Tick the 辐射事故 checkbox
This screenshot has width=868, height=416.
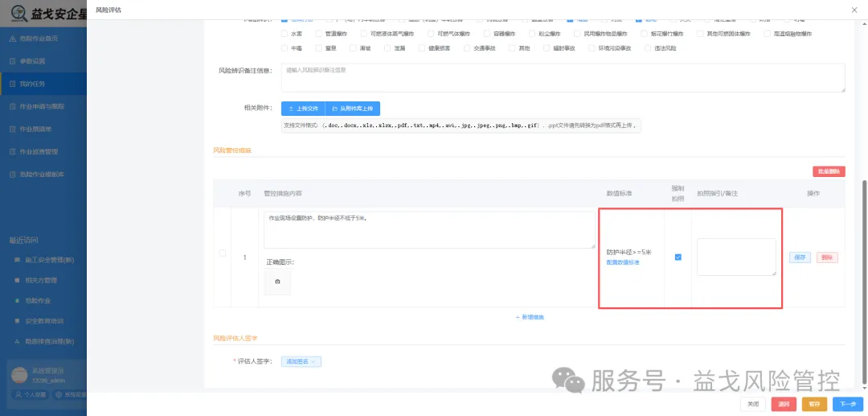click(547, 48)
